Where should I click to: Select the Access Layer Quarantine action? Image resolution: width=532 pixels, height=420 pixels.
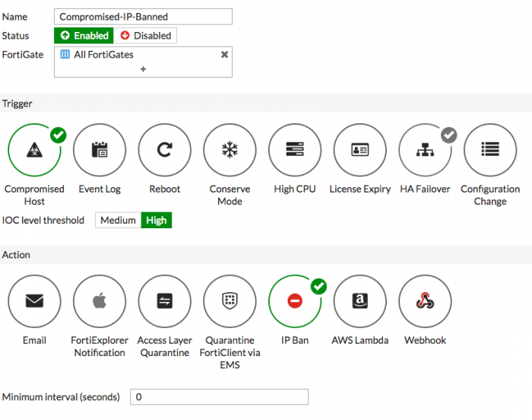tap(164, 301)
